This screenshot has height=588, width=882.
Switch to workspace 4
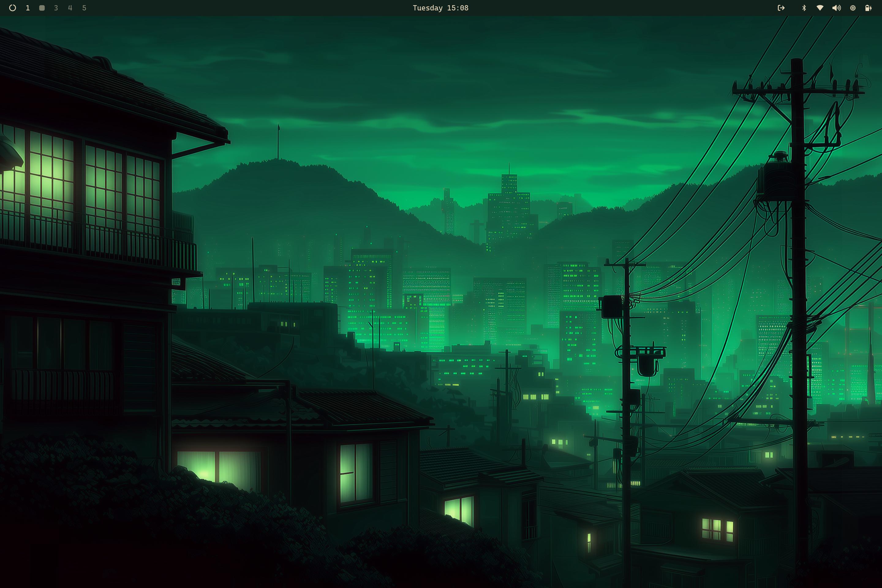[x=70, y=8]
